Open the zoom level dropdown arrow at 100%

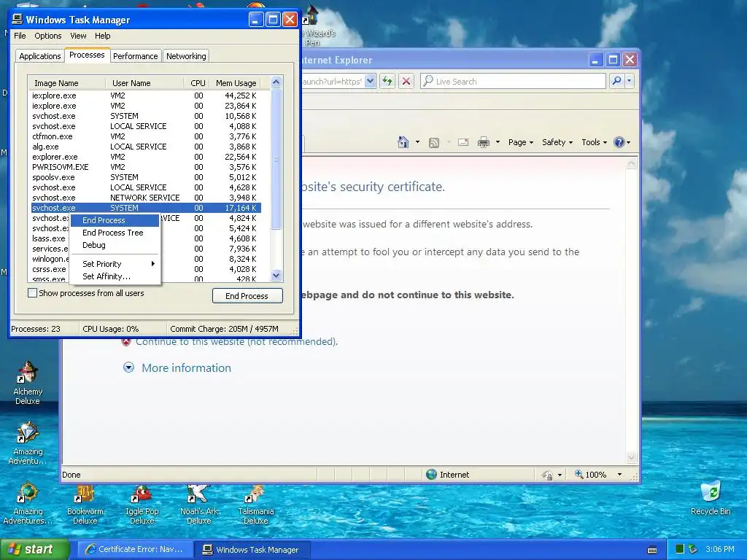619,474
